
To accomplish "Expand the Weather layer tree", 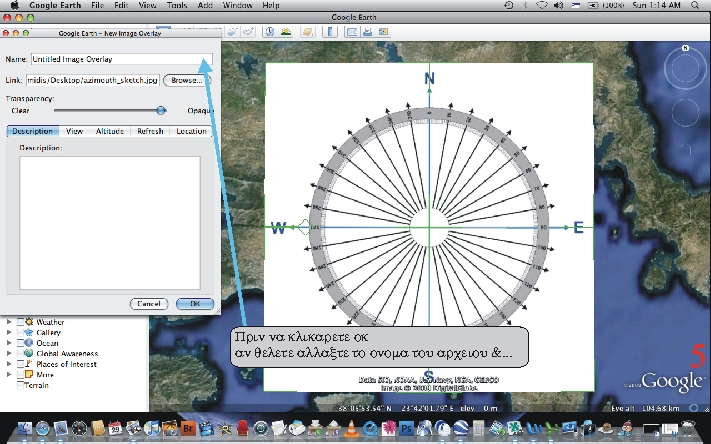I will click(x=9, y=322).
